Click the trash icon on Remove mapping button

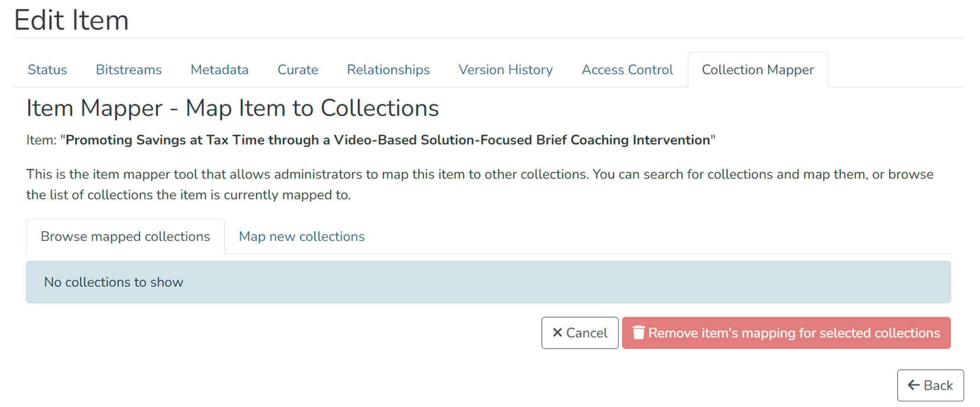pyautogui.click(x=639, y=333)
